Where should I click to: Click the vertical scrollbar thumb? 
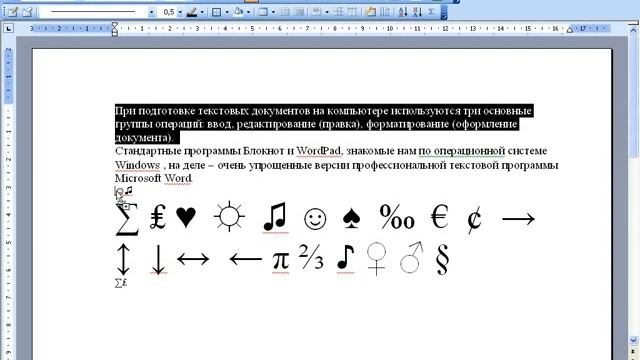[x=633, y=96]
